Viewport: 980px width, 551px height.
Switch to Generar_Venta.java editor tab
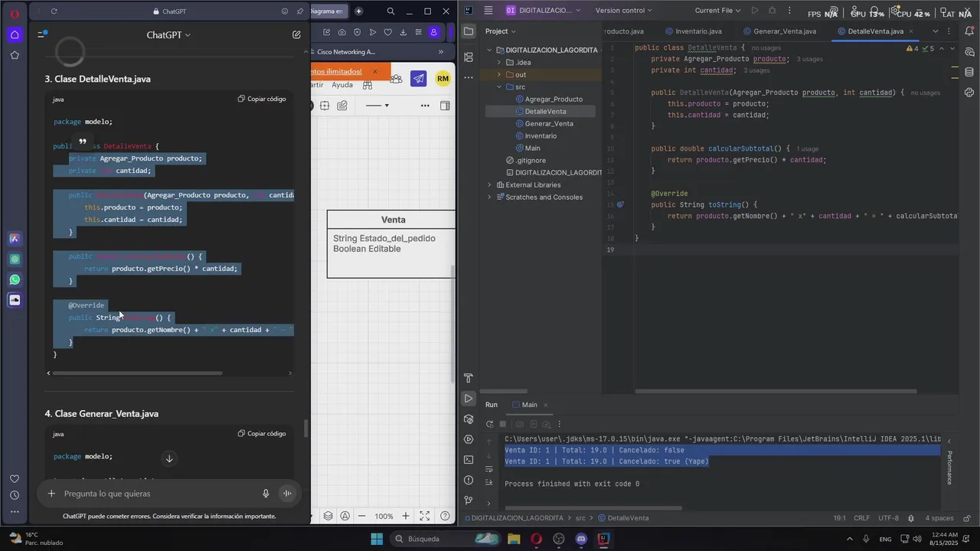pyautogui.click(x=779, y=31)
